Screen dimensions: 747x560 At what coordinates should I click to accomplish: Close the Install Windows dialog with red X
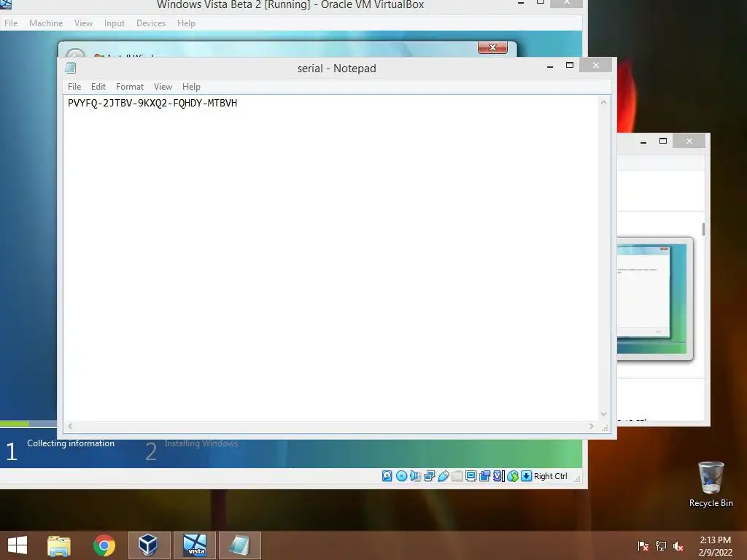[492, 47]
